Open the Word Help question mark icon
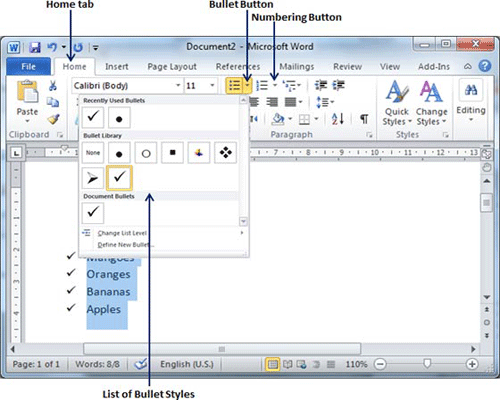Image resolution: width=500 pixels, height=400 pixels. [485, 66]
